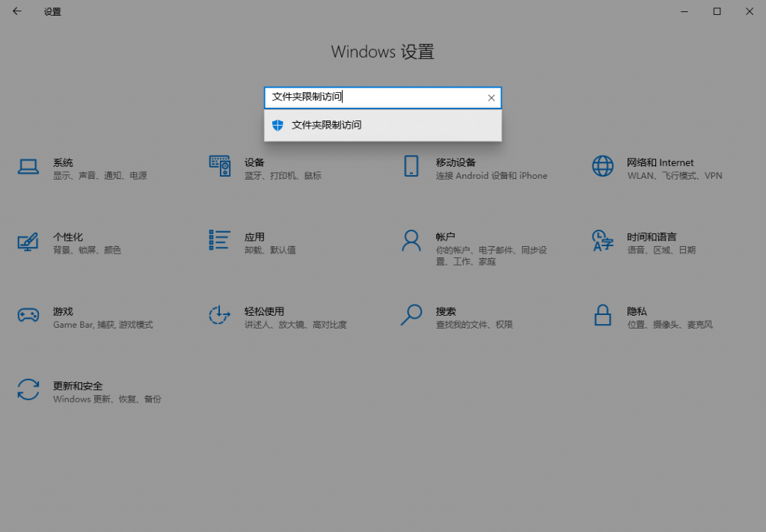Open 时间和语言 settings title
This screenshot has height=532, width=766.
(652, 237)
